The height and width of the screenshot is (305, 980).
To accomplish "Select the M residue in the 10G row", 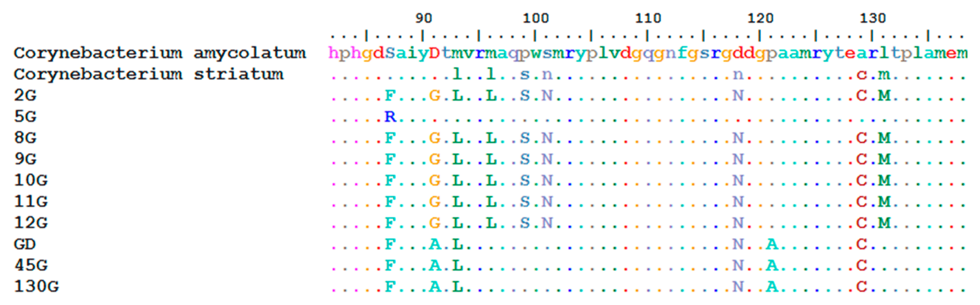I will click(x=884, y=181).
